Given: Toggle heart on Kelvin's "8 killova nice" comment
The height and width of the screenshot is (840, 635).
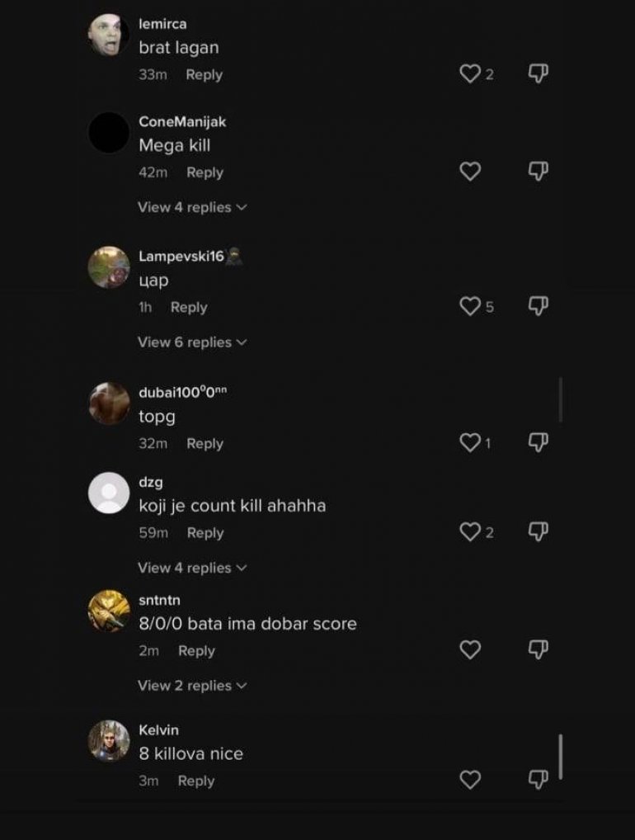Looking at the screenshot, I should pyautogui.click(x=470, y=780).
